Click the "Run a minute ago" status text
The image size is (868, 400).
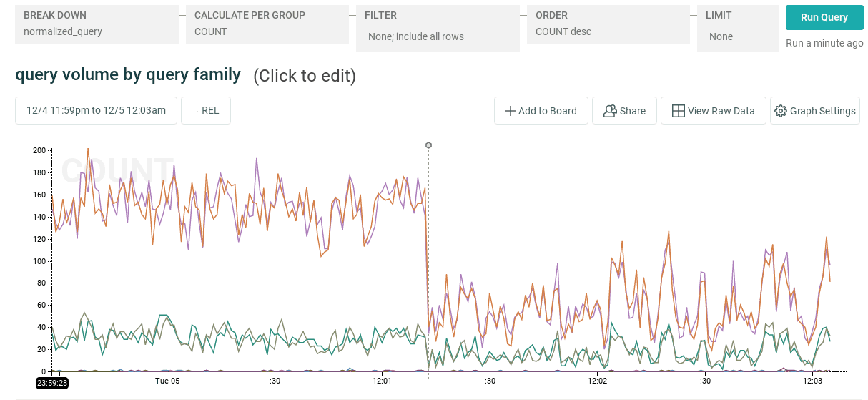tap(824, 43)
